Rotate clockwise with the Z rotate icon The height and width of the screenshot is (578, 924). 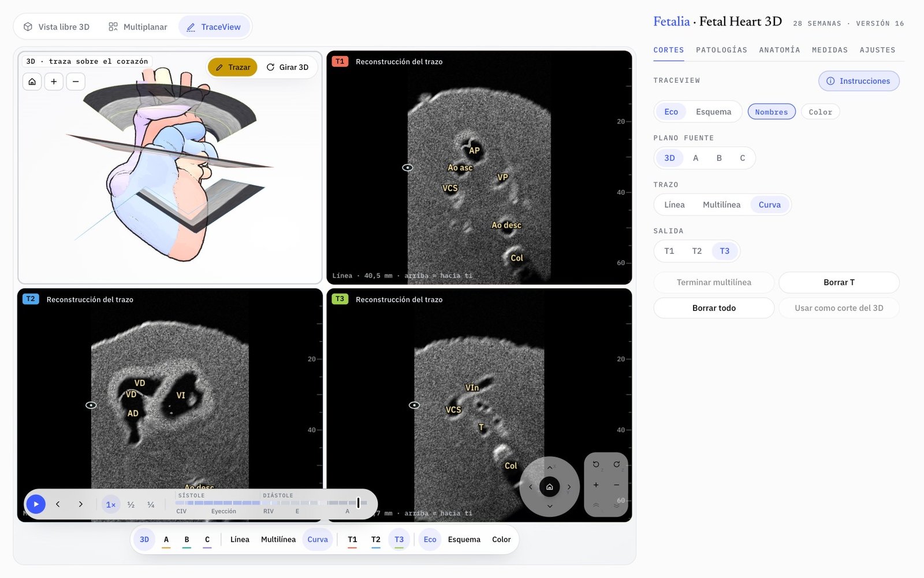pyautogui.click(x=617, y=465)
